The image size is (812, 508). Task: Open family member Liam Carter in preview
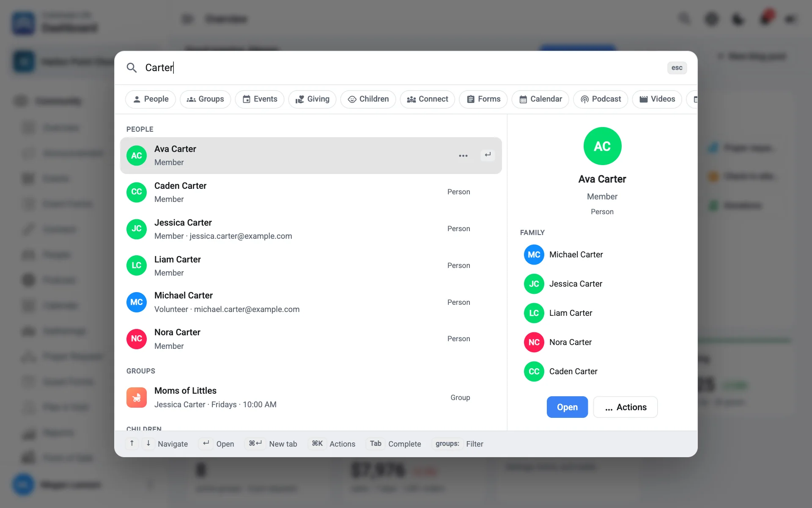click(x=602, y=313)
